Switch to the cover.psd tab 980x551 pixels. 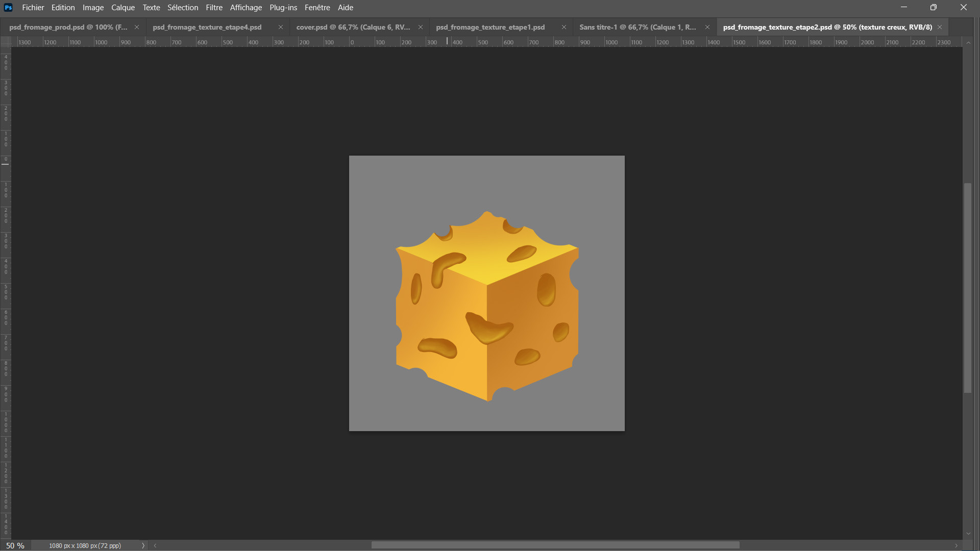click(353, 27)
